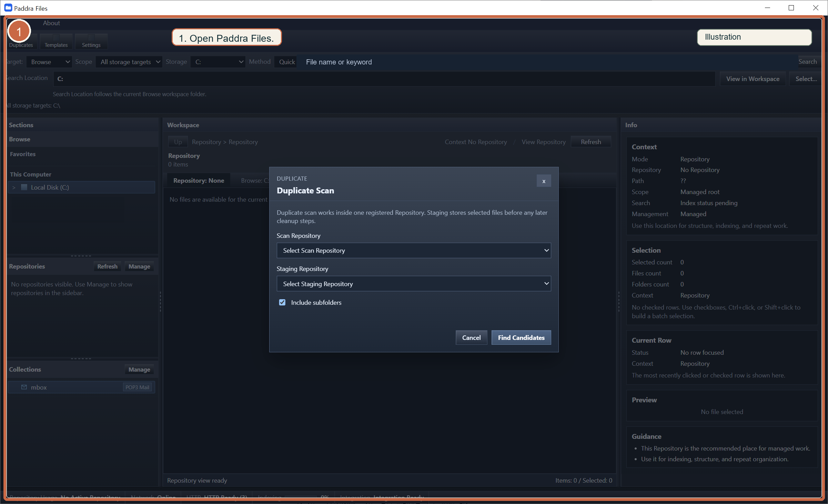828x504 pixels.
Task: Open the Select Scan Repository dropdown
Action: pos(414,251)
